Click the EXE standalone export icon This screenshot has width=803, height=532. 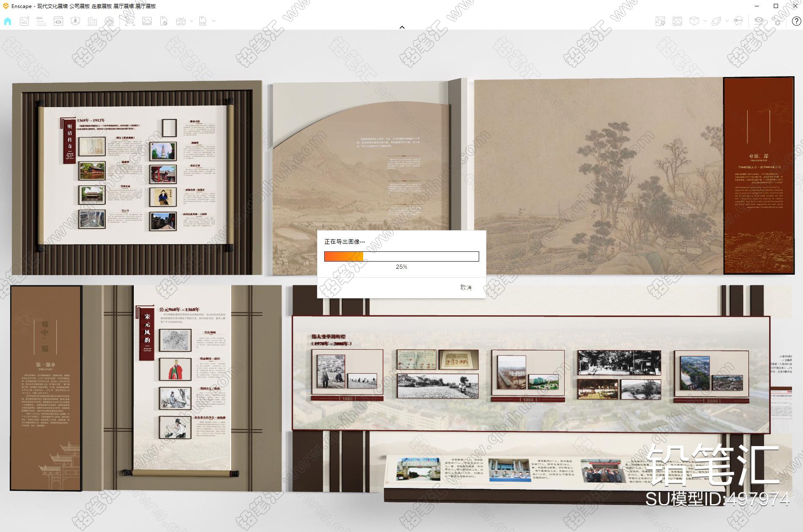click(203, 21)
